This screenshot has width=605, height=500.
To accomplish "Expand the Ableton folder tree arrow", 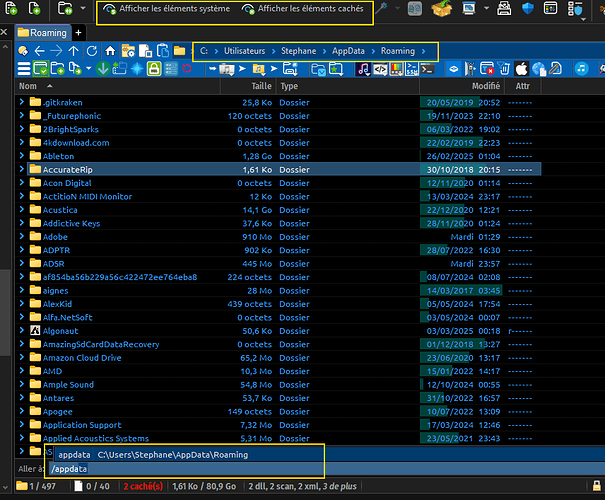I will (x=22, y=156).
